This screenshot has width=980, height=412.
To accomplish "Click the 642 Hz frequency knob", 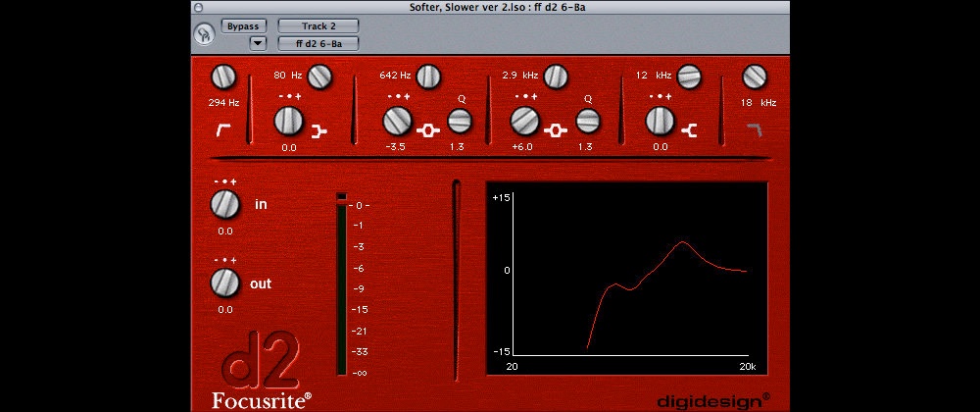I will coord(428,75).
